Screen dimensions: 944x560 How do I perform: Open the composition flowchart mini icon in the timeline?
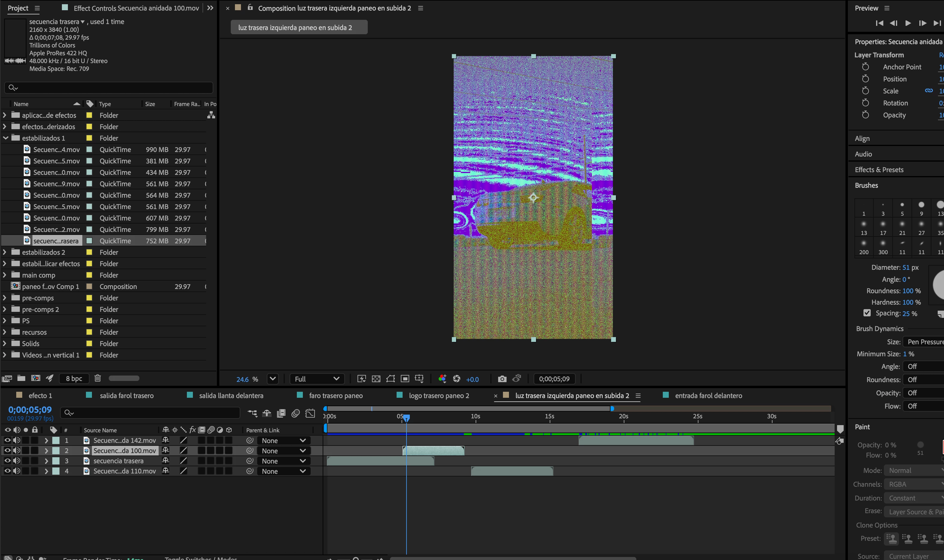(252, 413)
